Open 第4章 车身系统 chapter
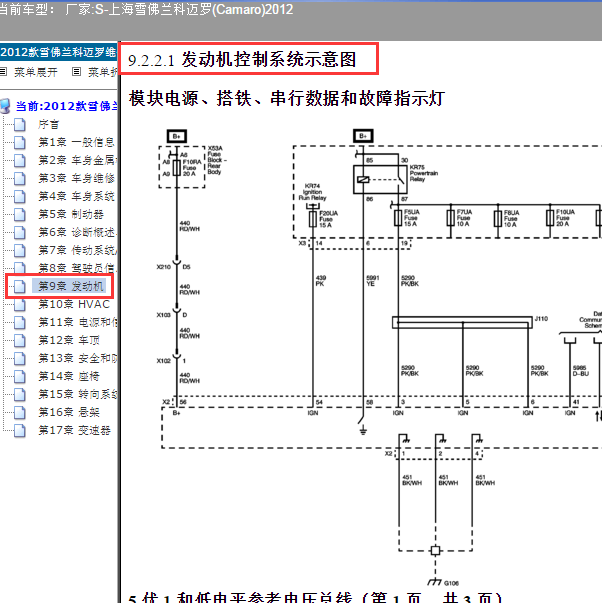This screenshot has height=603, width=602. [76, 197]
